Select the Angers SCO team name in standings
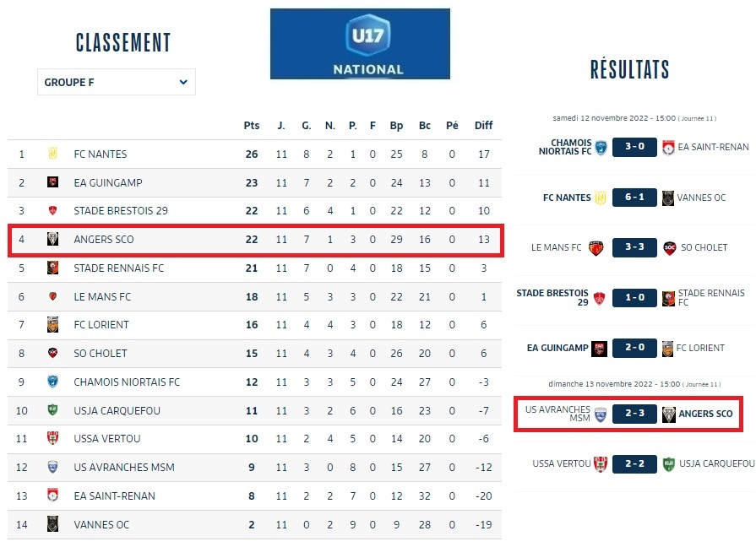756x547 pixels. [x=104, y=240]
